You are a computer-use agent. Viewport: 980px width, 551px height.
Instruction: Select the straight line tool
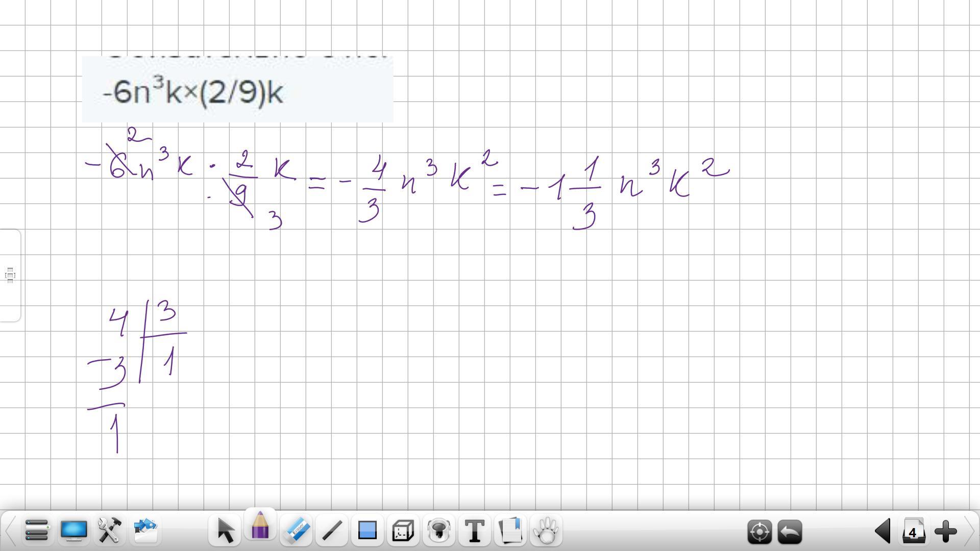tap(332, 531)
